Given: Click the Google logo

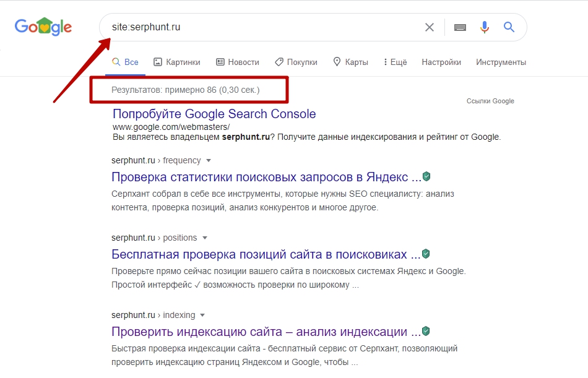Looking at the screenshot, I should click(x=42, y=26).
